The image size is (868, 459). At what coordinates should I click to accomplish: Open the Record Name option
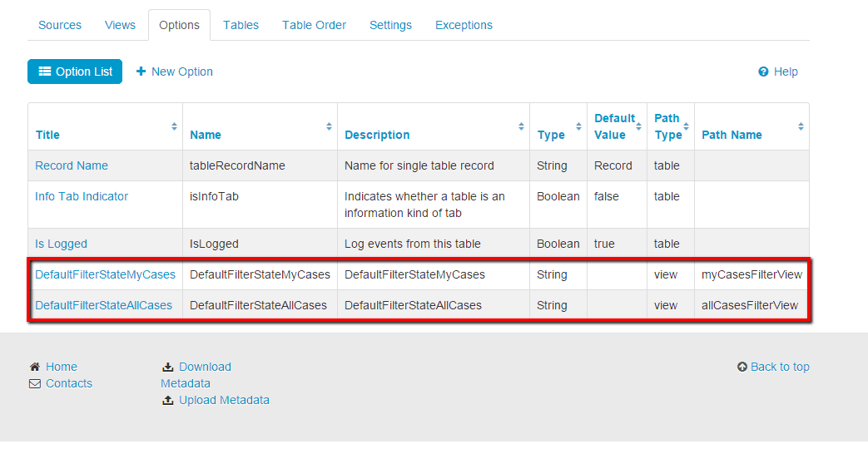pyautogui.click(x=72, y=165)
